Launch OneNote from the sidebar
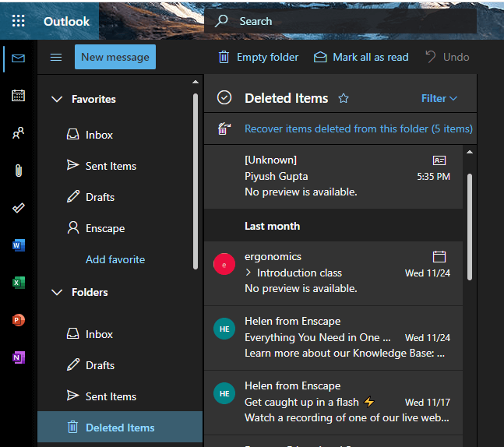Image resolution: width=504 pixels, height=447 pixels. [x=19, y=357]
